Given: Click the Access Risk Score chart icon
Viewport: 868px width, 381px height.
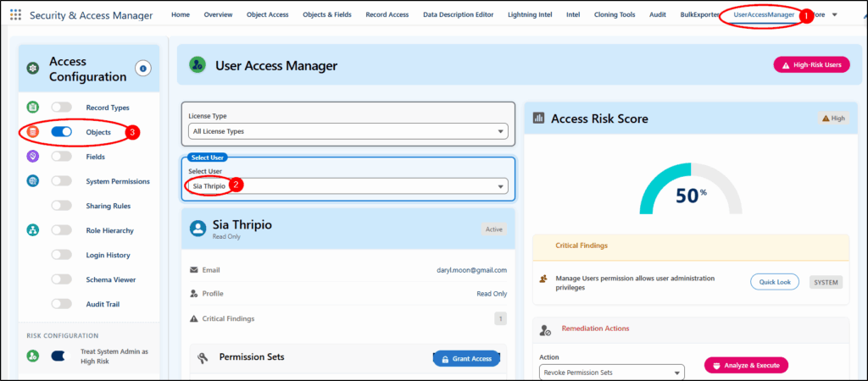Looking at the screenshot, I should click(537, 119).
